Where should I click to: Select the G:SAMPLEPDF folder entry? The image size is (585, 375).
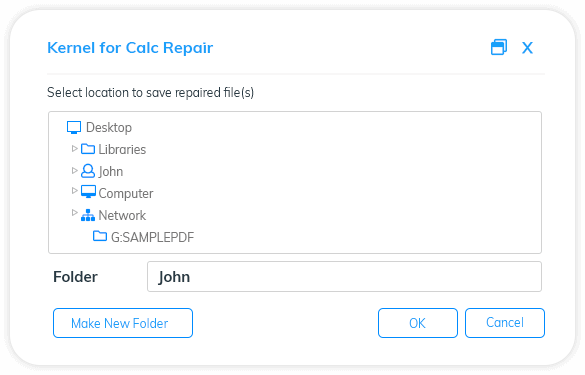153,237
